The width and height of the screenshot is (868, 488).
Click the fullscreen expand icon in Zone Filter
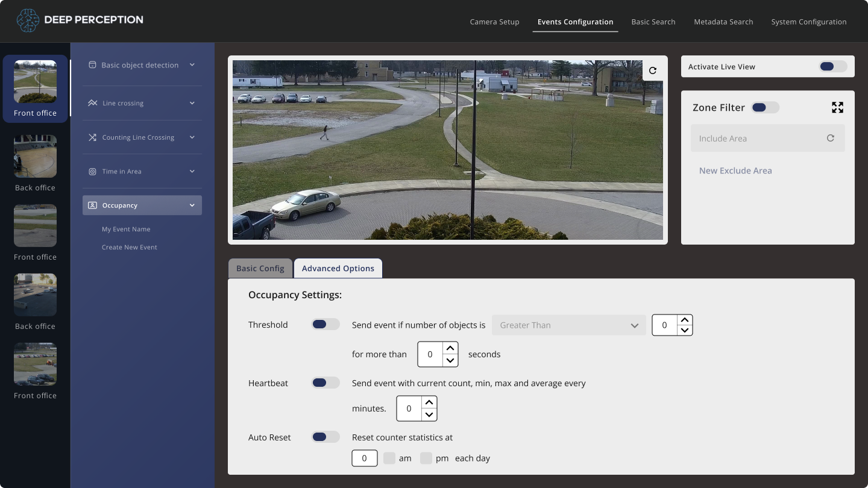pyautogui.click(x=837, y=107)
